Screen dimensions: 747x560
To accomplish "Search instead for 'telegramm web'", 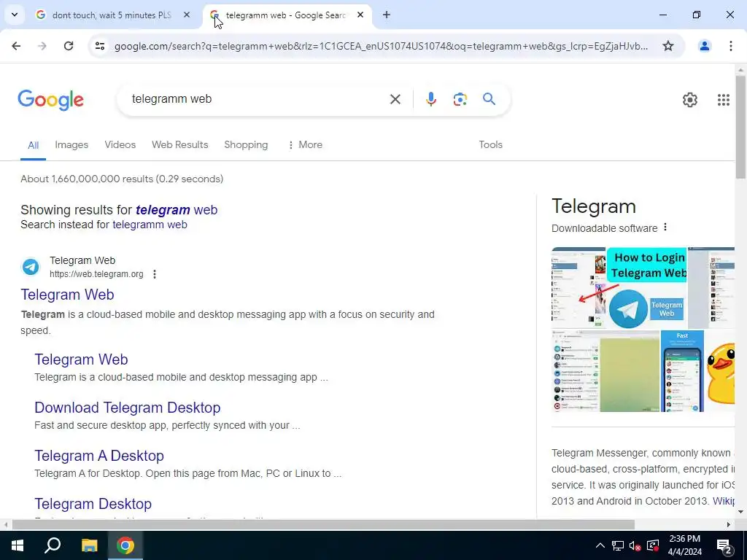I will click(x=150, y=225).
